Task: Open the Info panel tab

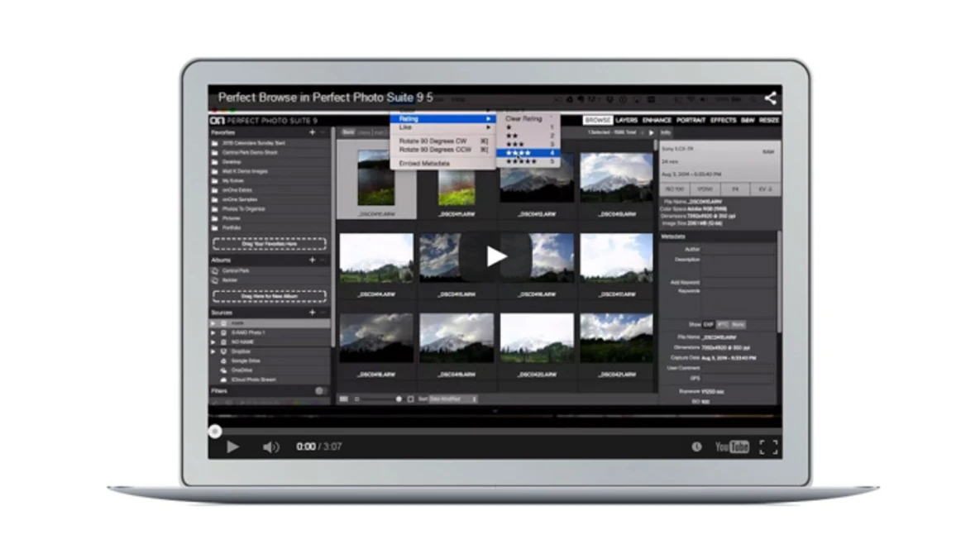Action: 666,132
